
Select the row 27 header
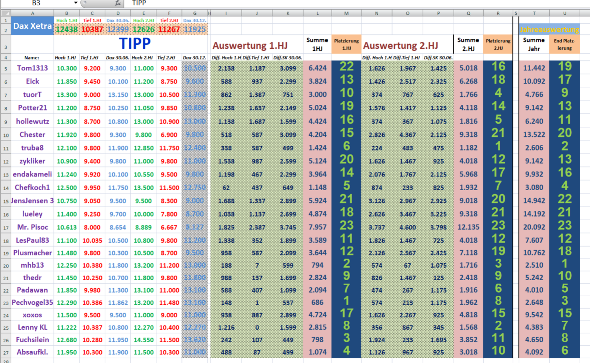5,352
